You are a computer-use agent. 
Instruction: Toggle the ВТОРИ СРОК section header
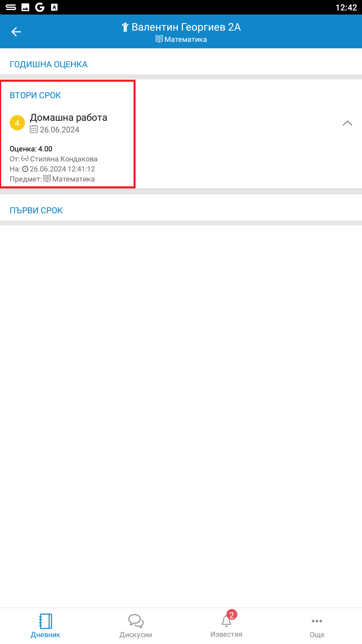[x=35, y=95]
